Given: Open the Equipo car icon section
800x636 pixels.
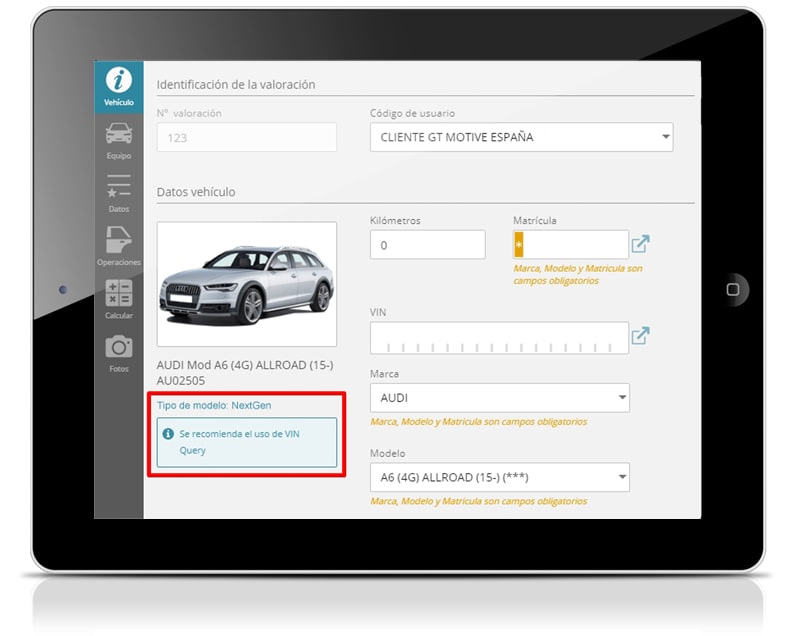Looking at the screenshot, I should point(119,139).
